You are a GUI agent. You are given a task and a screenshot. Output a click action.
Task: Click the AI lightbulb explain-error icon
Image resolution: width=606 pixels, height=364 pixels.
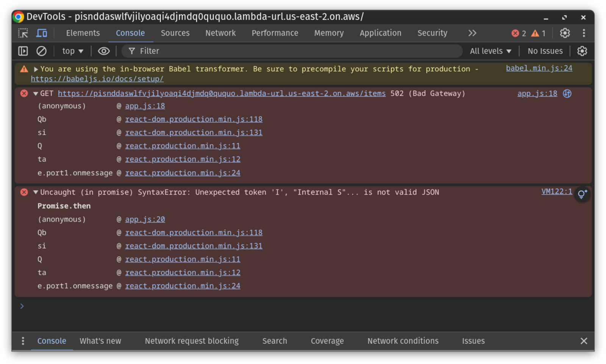(582, 194)
